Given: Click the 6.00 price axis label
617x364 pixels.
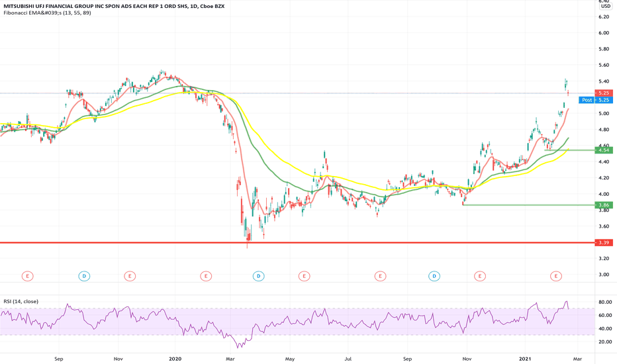Looking at the screenshot, I should tap(604, 32).
